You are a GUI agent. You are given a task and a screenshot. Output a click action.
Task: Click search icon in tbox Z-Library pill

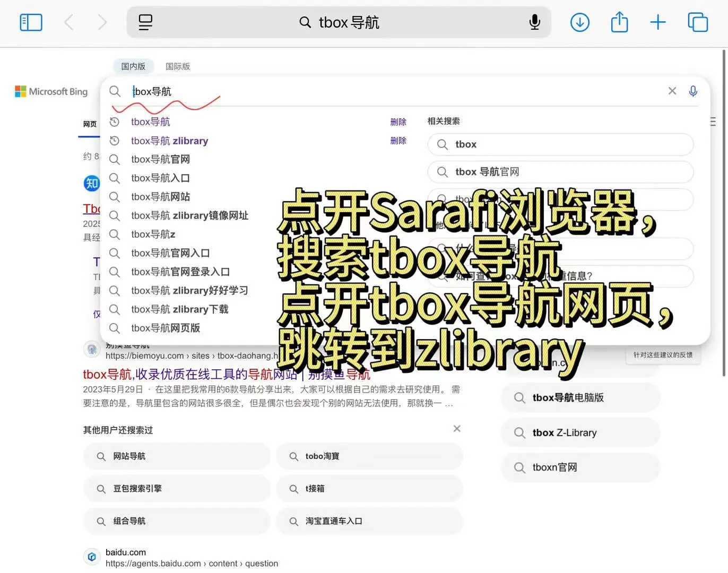click(x=519, y=433)
